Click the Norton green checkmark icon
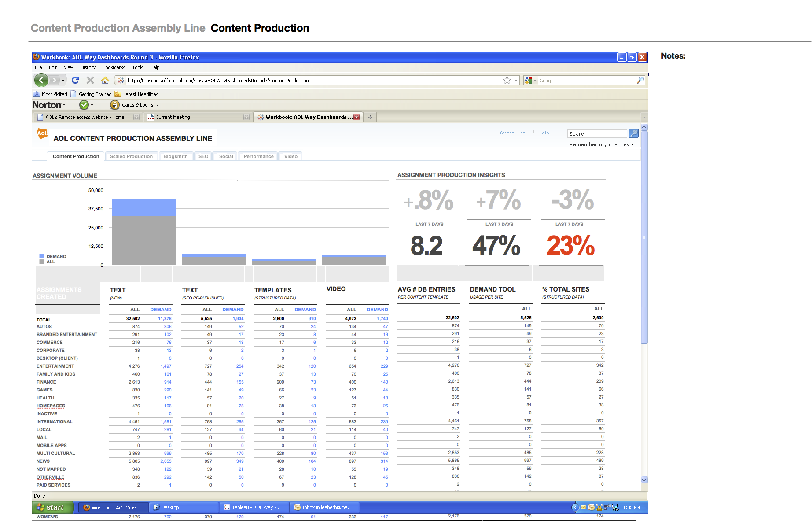 84,105
